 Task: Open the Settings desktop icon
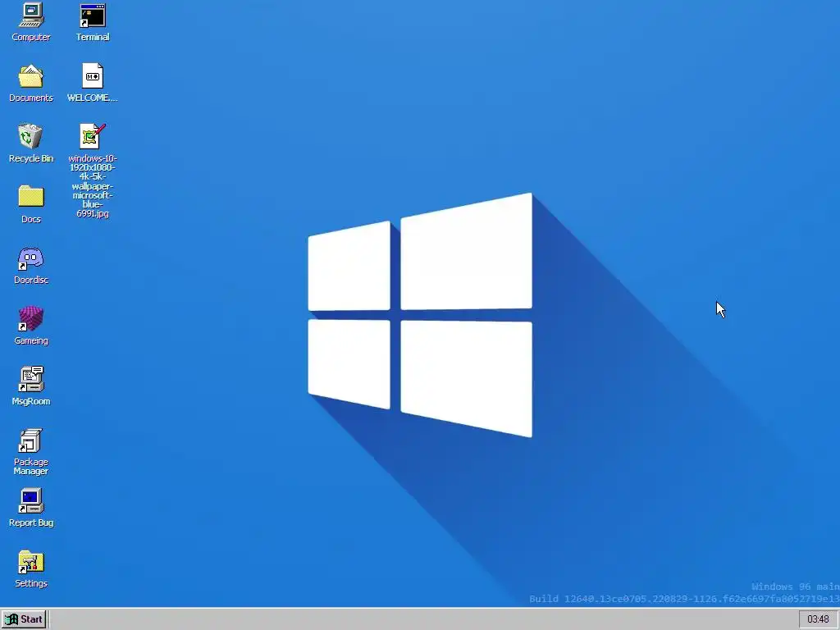[x=31, y=562]
